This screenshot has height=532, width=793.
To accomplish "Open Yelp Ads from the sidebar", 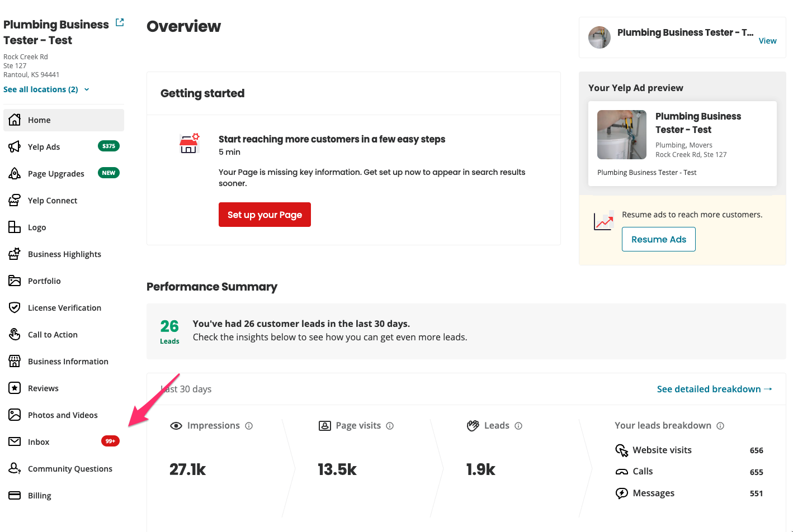I will pyautogui.click(x=64, y=147).
